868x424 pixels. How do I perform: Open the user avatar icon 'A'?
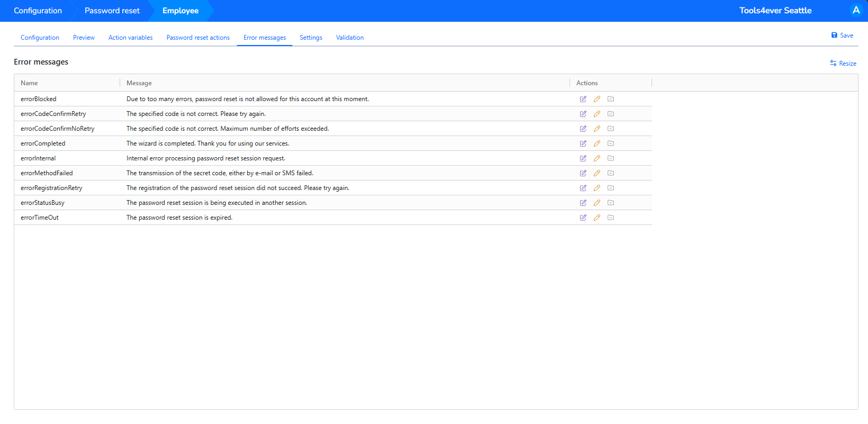(x=856, y=10)
